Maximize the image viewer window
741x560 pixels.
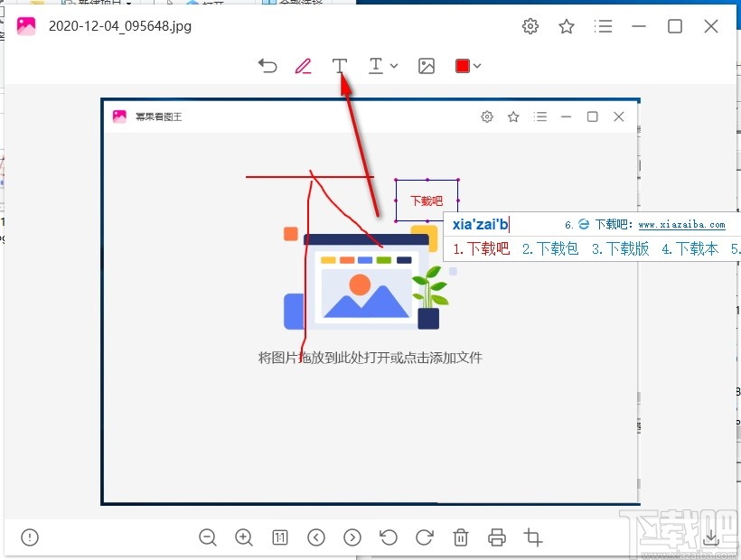click(675, 26)
